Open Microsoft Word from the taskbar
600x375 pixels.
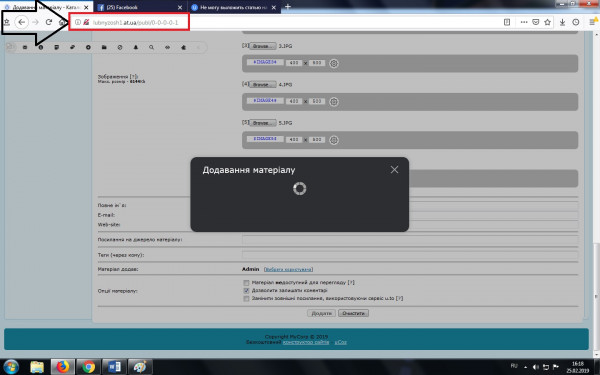tap(114, 367)
